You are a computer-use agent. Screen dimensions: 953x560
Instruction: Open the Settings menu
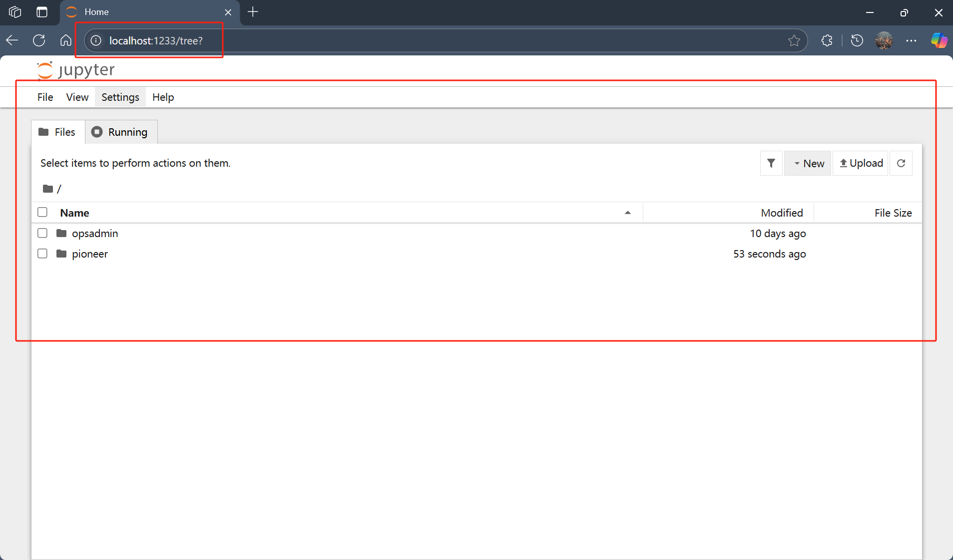[x=120, y=97]
